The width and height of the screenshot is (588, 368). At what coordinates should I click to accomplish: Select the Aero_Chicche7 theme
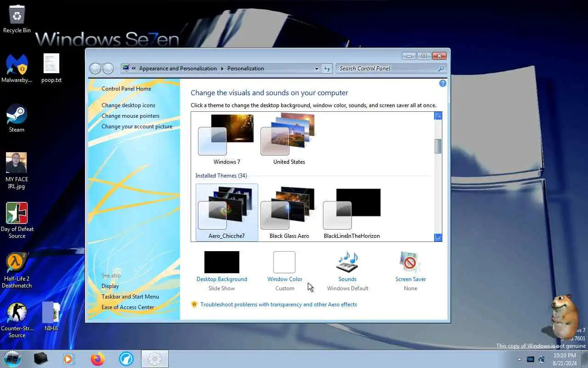tap(227, 212)
